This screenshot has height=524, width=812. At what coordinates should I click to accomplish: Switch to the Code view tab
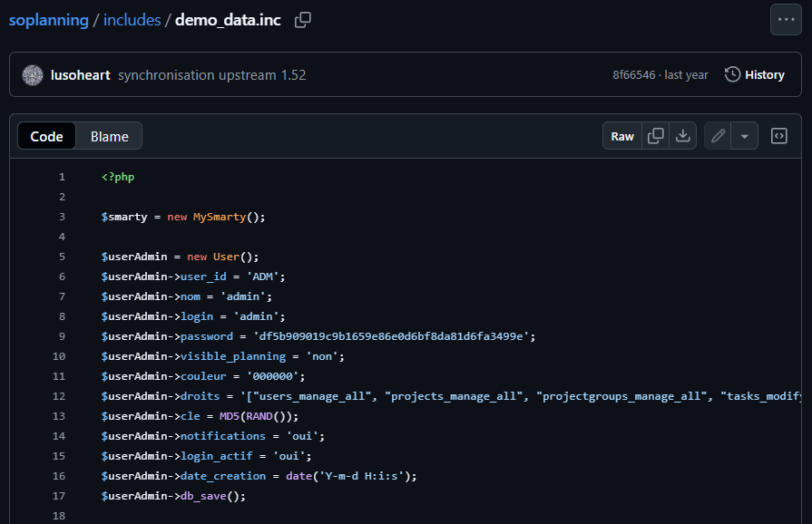[47, 137]
